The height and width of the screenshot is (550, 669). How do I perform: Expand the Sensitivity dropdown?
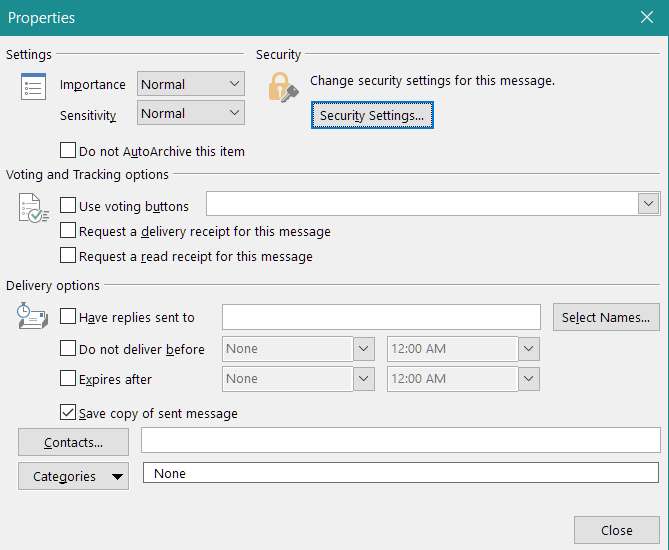[191, 113]
